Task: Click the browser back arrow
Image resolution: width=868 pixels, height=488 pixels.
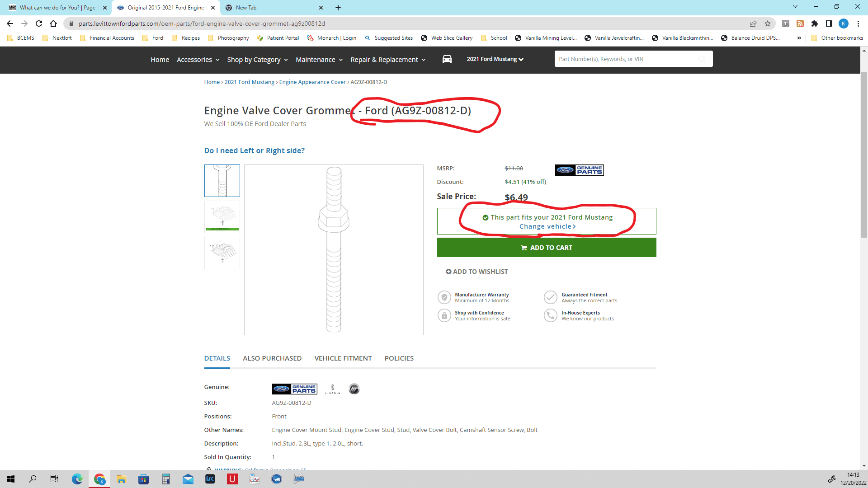Action: point(10,23)
